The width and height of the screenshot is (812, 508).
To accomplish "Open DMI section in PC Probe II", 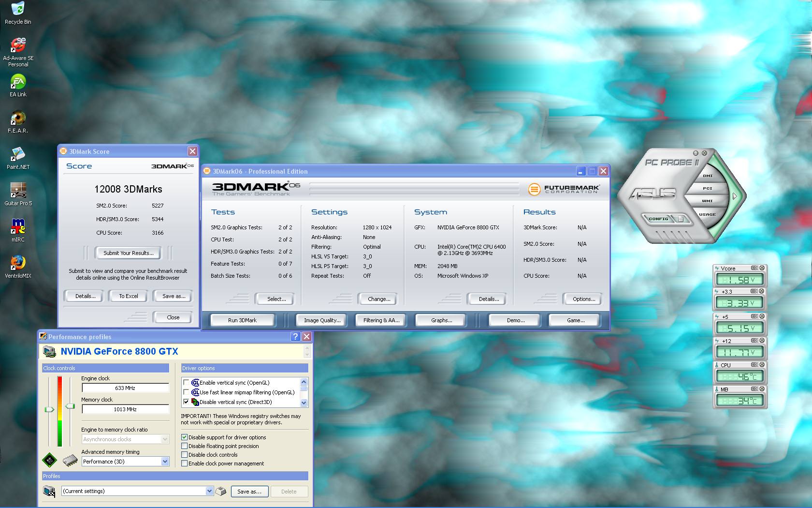I will (x=708, y=176).
